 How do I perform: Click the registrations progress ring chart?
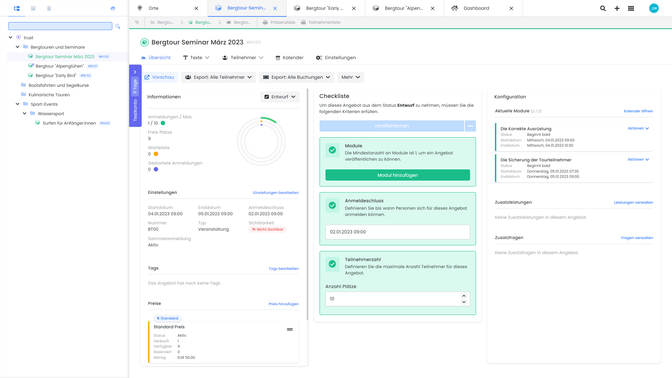(x=261, y=141)
